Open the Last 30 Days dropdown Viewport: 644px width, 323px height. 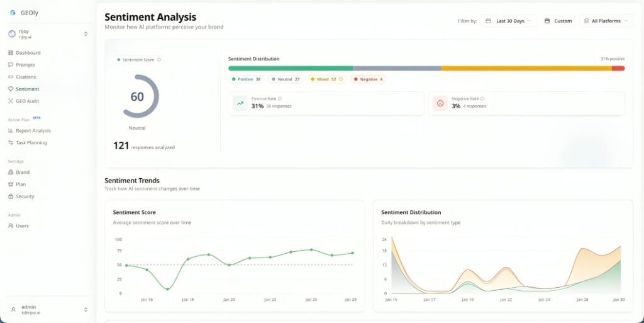point(508,21)
